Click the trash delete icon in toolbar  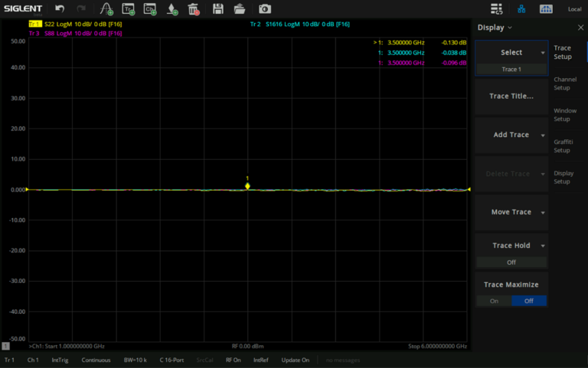tap(194, 9)
